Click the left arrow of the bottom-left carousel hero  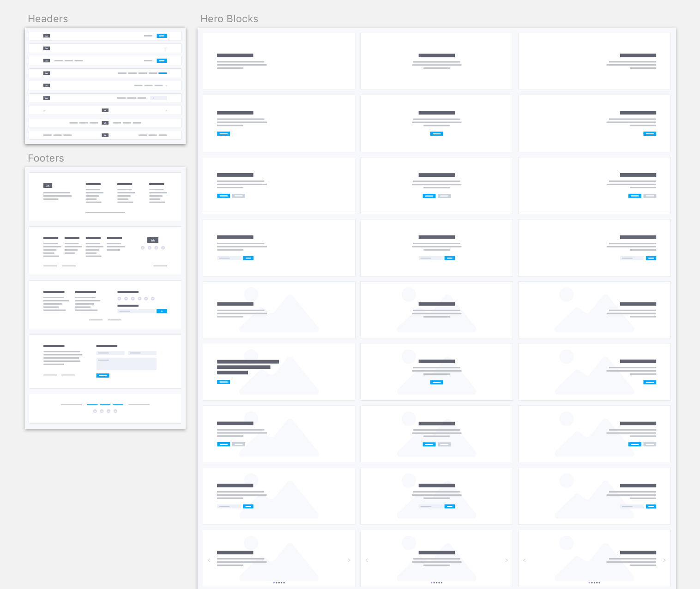(x=209, y=560)
